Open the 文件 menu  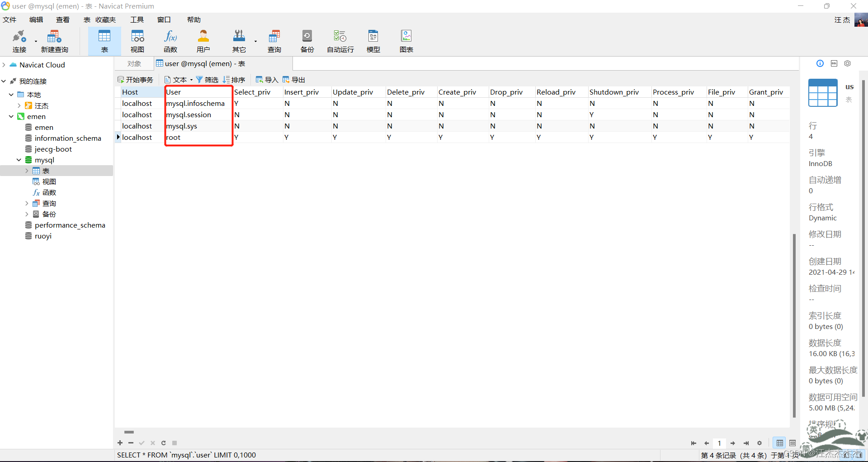(9, 20)
